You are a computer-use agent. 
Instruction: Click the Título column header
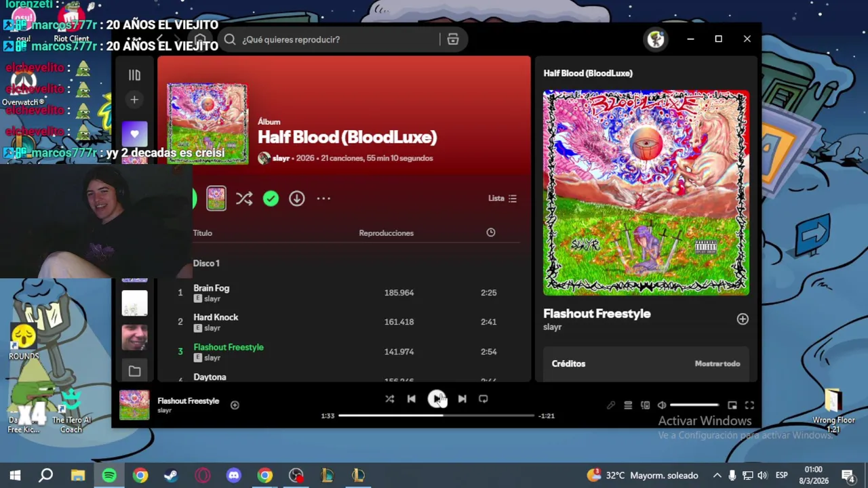[203, 232]
